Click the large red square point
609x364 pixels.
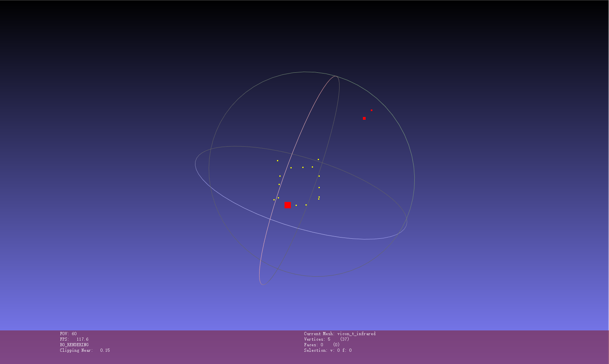coord(288,205)
